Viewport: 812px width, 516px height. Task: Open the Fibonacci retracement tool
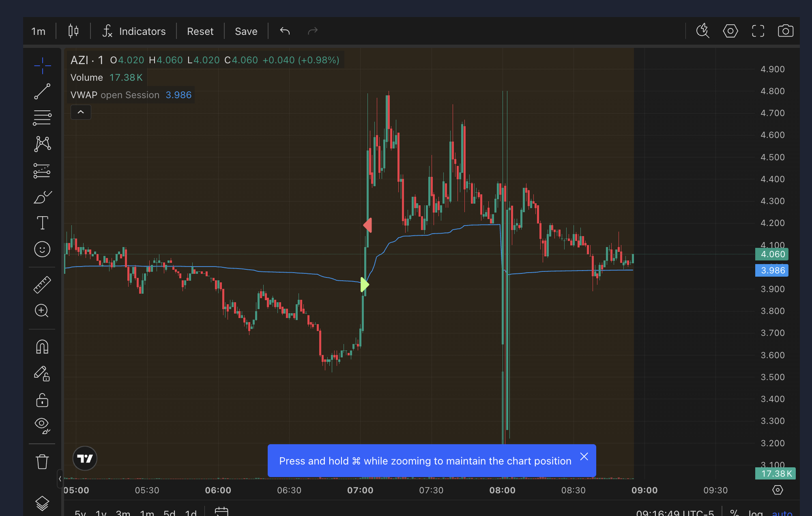[x=42, y=118]
